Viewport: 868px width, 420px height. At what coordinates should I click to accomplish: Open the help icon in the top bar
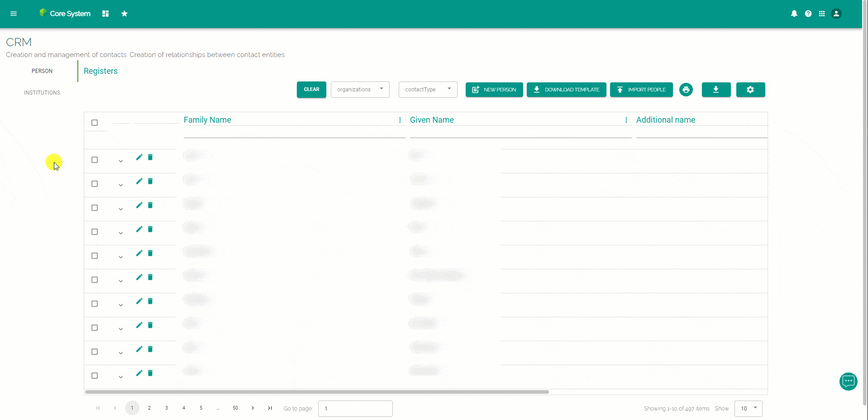(808, 14)
